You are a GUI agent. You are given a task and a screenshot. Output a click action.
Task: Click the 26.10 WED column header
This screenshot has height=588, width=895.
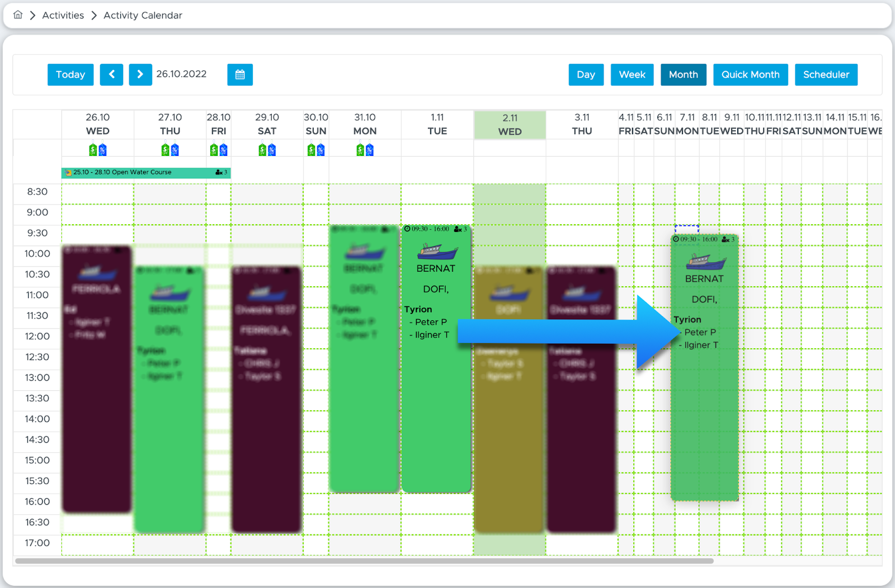98,124
